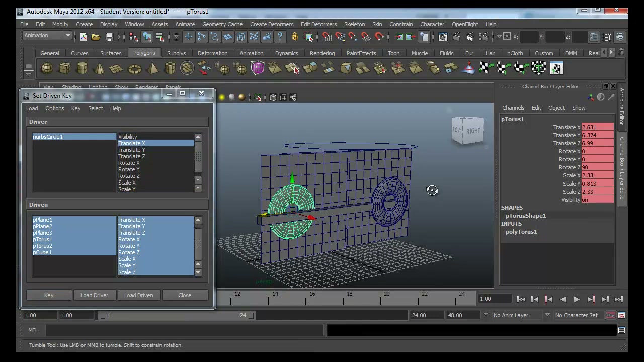644x362 pixels.
Task: Click the Load Driver button
Action: (94, 295)
